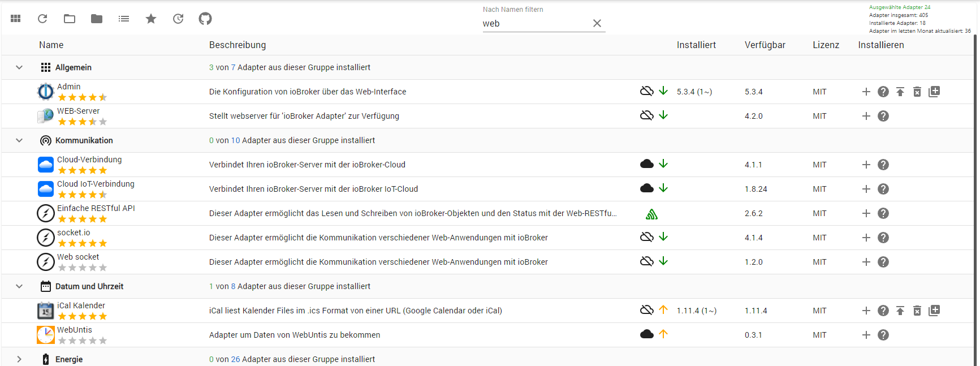Collapse the Allgemein group
This screenshot has height=366, width=980.
coord(19,67)
